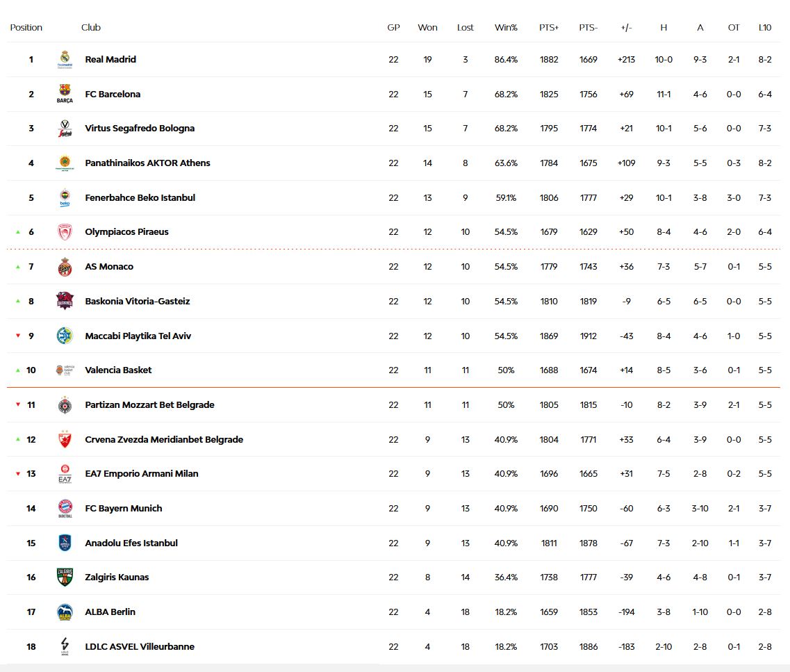Screen dimensions: 790x672
Task: Open the Virtus Segafredo Bologna team link
Action: tap(140, 129)
